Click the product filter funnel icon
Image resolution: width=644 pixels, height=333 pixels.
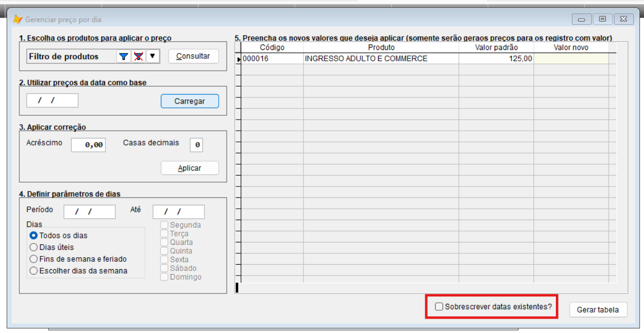pos(123,56)
